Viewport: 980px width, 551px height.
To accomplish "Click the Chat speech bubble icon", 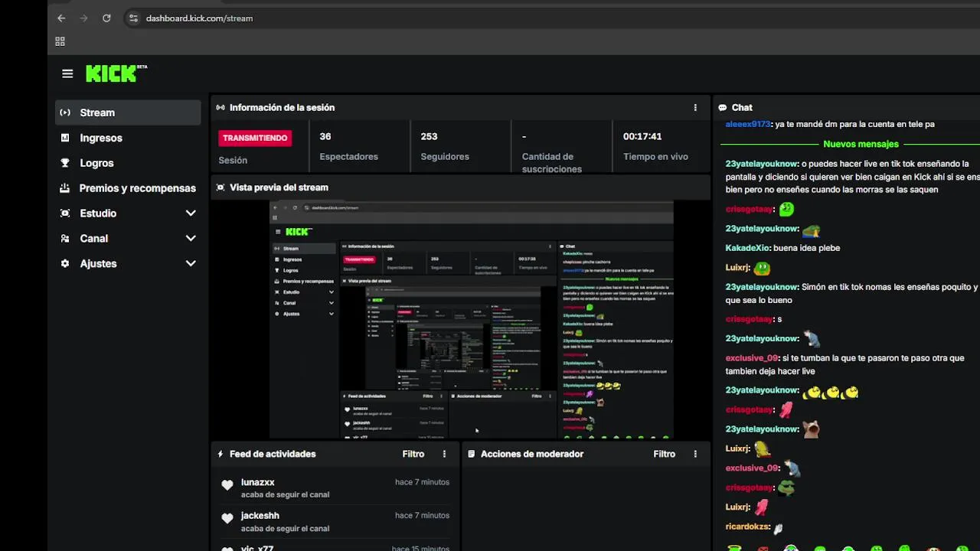I will tap(723, 108).
